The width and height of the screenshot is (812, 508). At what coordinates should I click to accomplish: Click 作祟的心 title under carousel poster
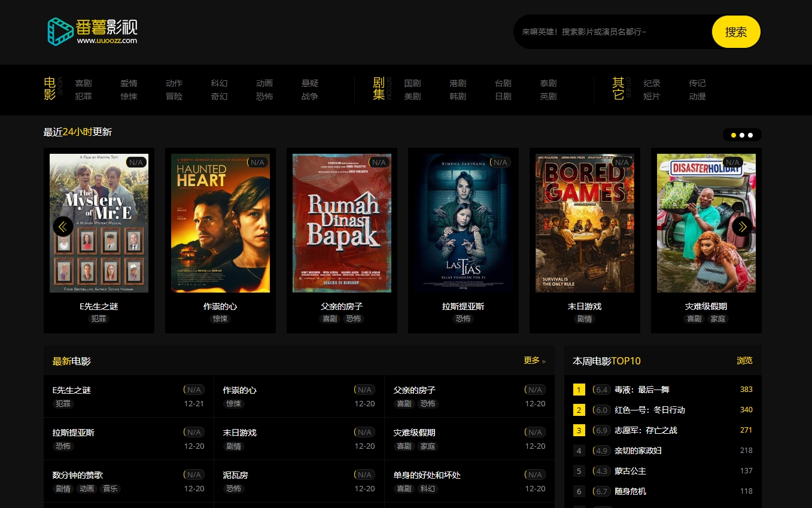click(220, 306)
